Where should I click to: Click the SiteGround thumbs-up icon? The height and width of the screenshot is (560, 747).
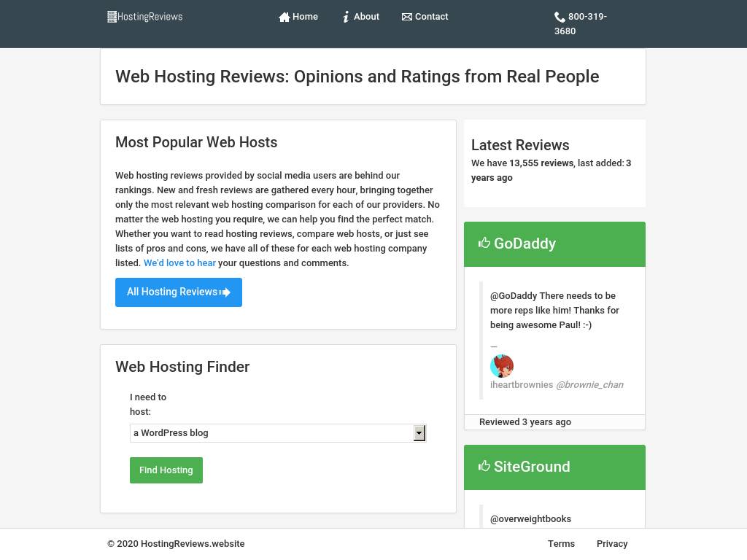click(484, 466)
